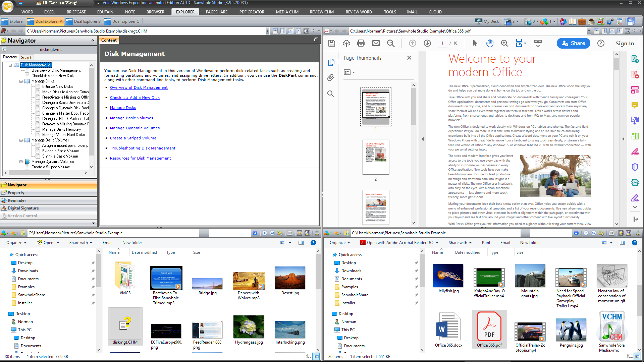This screenshot has width=644, height=362.
Task: Open the Fill and Sign pen tool
Action: point(635,198)
